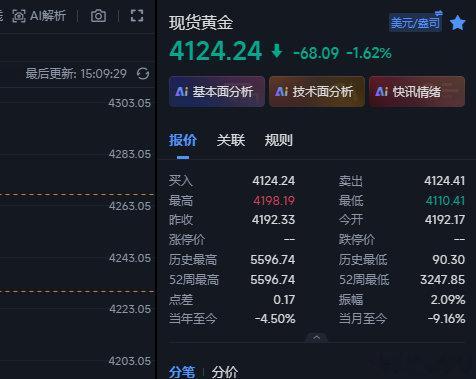Click the current price 4124.24 headline
This screenshot has height=379, width=476.
click(216, 51)
